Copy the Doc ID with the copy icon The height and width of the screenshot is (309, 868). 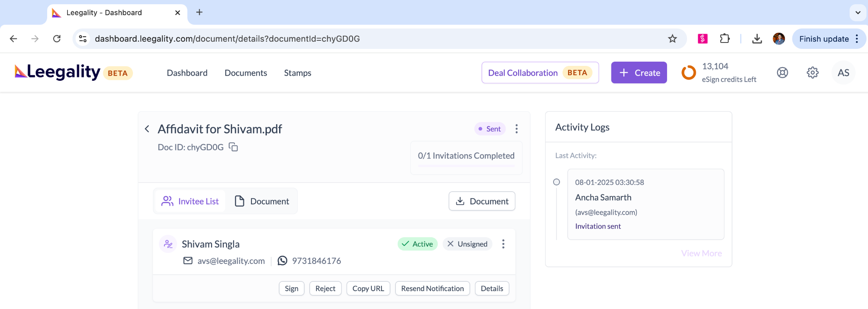coord(233,147)
